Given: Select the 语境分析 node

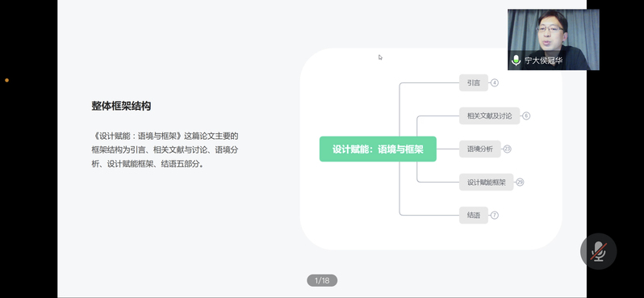Looking at the screenshot, I should pos(479,149).
